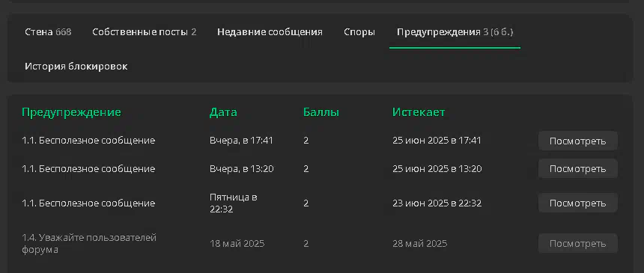Image resolution: width=644 pixels, height=273 pixels.
Task: Switch to Собственные посты tab
Action: click(x=145, y=32)
